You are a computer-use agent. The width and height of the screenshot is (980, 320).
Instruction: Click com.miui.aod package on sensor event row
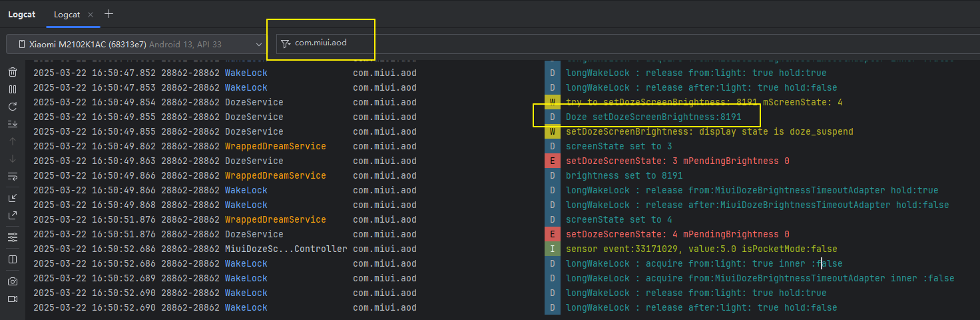pos(384,249)
